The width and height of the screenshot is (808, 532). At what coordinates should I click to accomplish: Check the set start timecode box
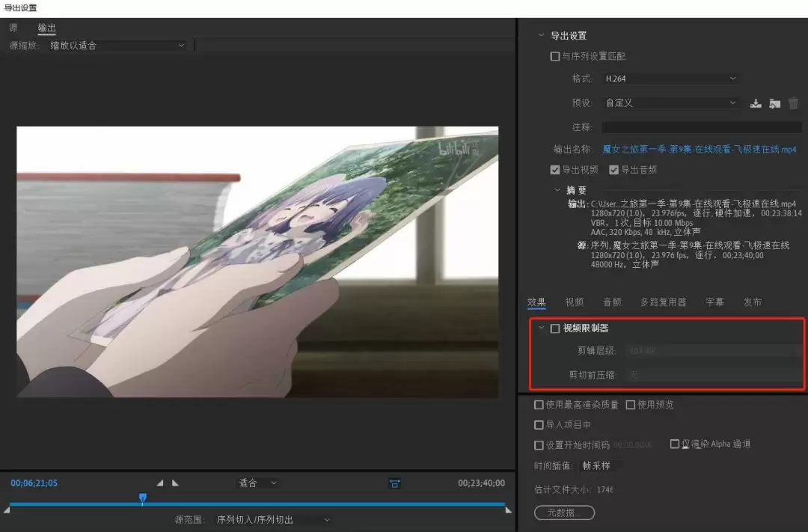(x=539, y=445)
